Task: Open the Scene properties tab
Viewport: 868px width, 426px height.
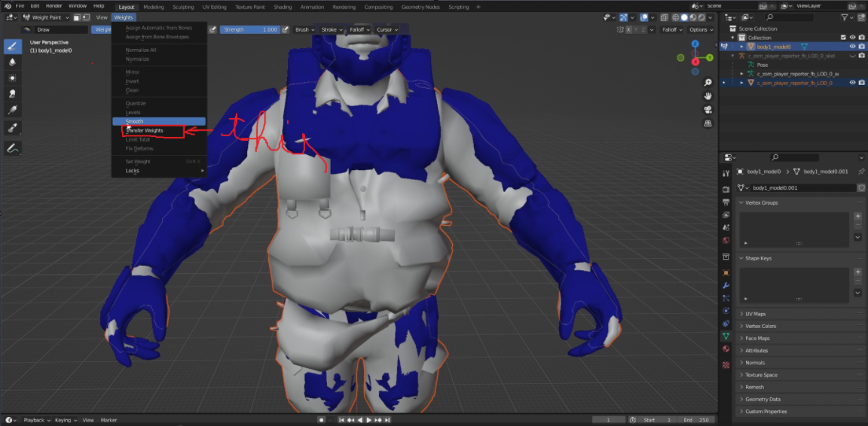Action: click(726, 228)
